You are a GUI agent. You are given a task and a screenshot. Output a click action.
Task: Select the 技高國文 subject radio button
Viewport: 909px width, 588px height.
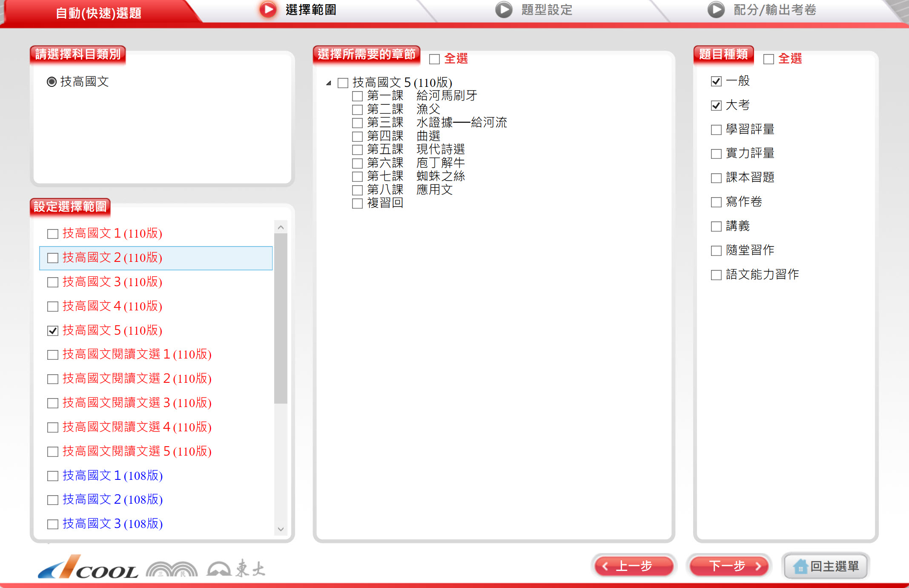[52, 82]
